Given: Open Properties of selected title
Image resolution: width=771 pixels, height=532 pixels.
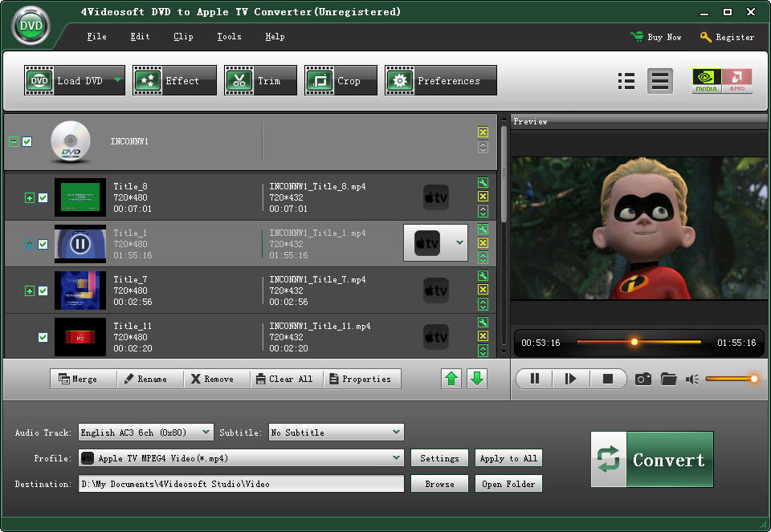Looking at the screenshot, I should (x=362, y=379).
